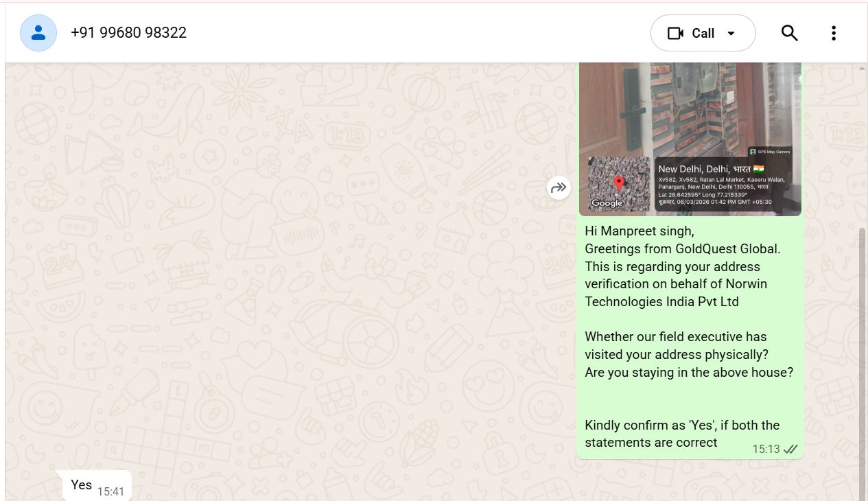Viewport: 868px width, 501px height.
Task: Click the Google map thumbnail in photo
Action: pos(619,183)
